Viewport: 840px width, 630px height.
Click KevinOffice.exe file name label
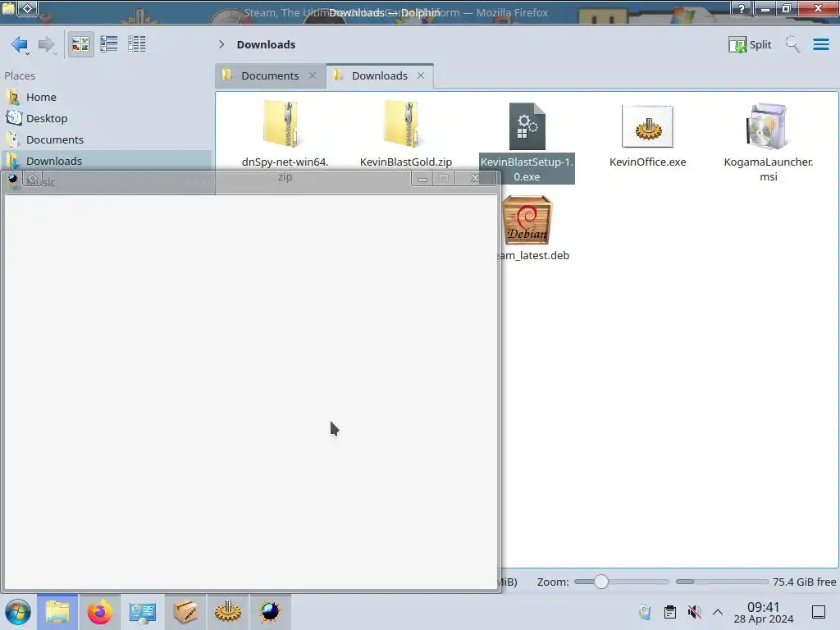[x=648, y=162]
